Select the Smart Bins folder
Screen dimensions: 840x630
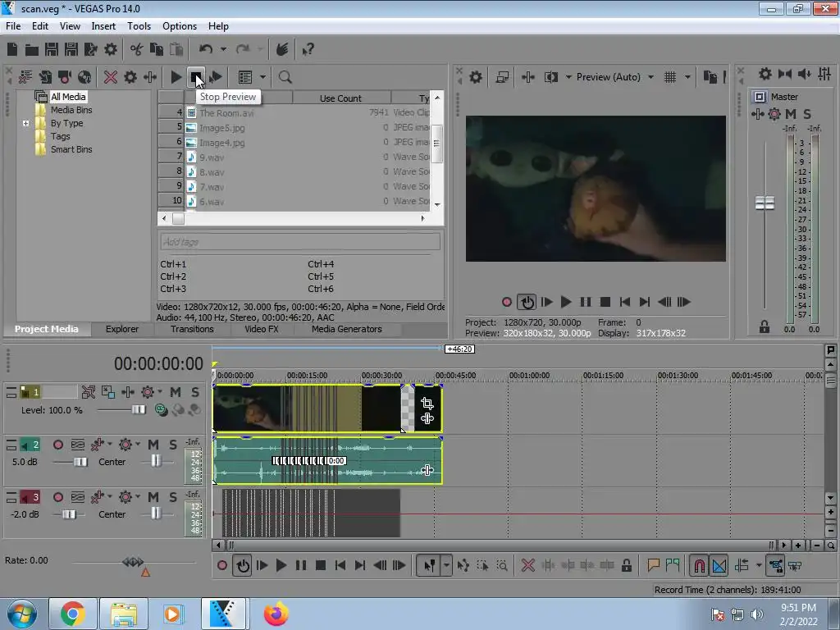71,149
